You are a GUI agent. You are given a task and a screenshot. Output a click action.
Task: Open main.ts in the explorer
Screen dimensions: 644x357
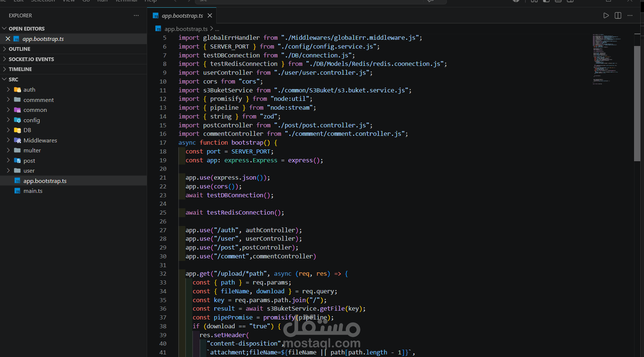point(74,191)
